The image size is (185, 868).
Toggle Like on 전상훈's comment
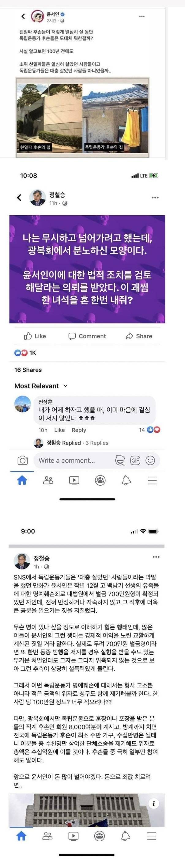59,430
